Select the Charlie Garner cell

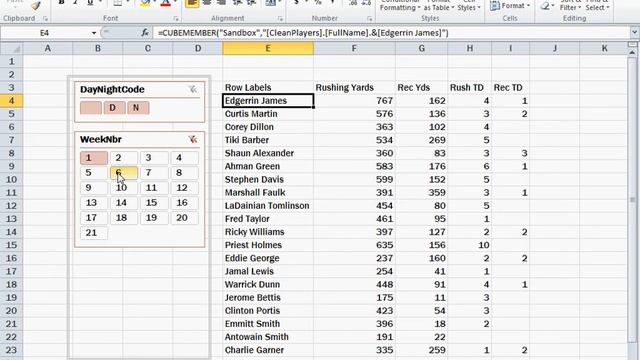tap(268, 350)
